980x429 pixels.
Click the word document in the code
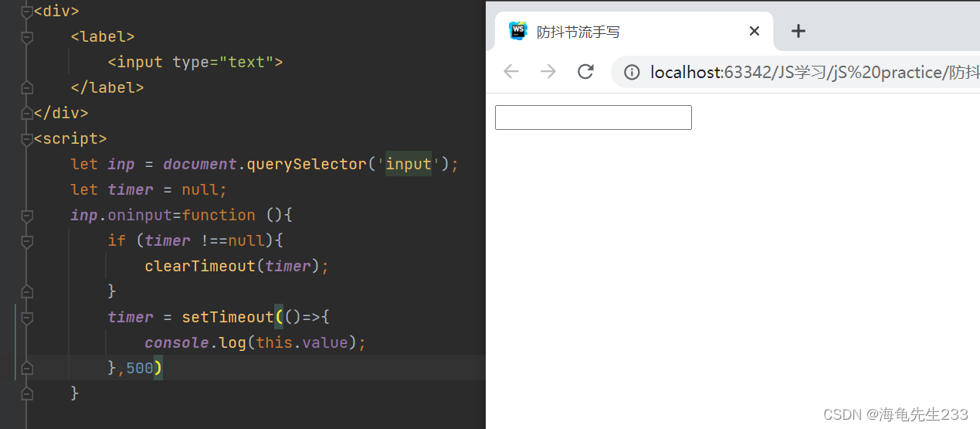click(200, 164)
